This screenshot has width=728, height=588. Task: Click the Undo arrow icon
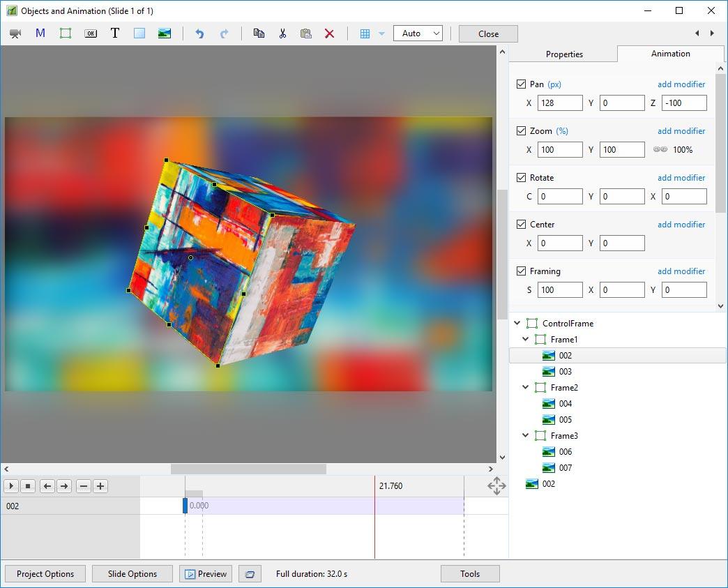click(199, 33)
